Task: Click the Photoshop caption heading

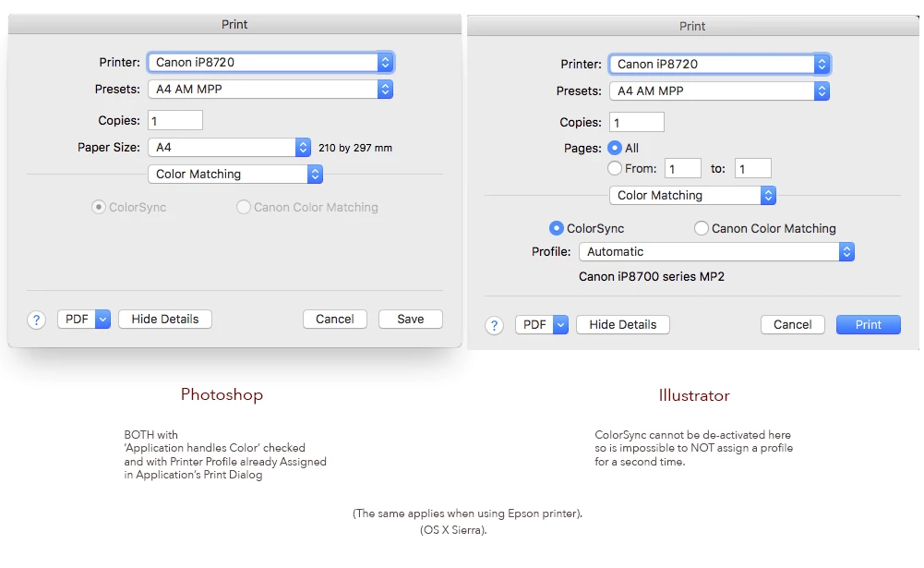Action: (222, 394)
